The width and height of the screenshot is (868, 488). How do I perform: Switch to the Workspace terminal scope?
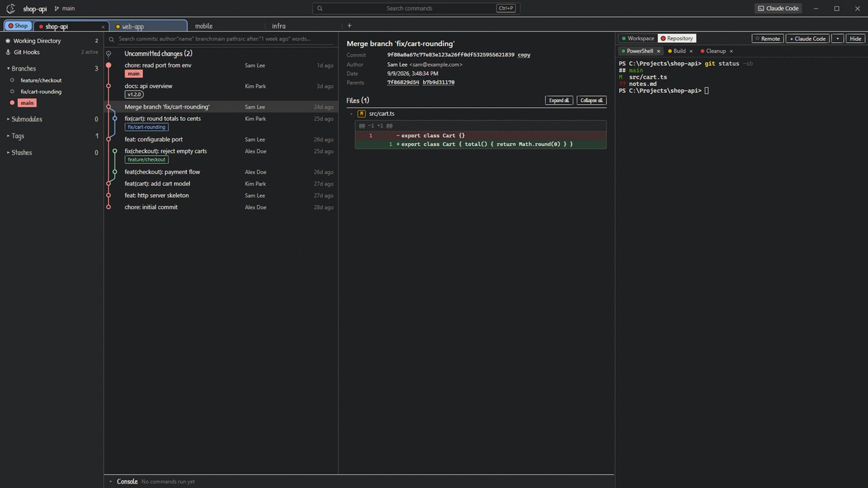pyautogui.click(x=638, y=38)
